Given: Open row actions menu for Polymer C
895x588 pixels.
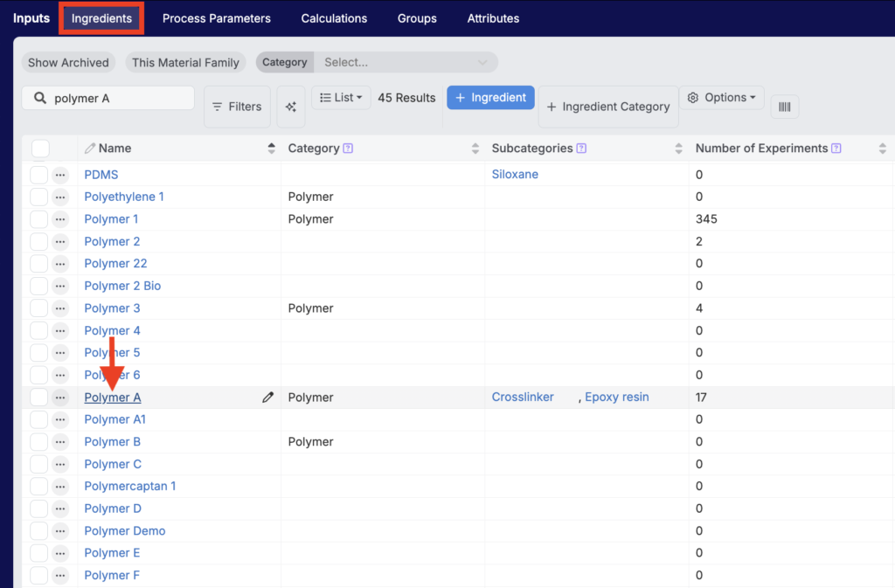Looking at the screenshot, I should (x=60, y=464).
